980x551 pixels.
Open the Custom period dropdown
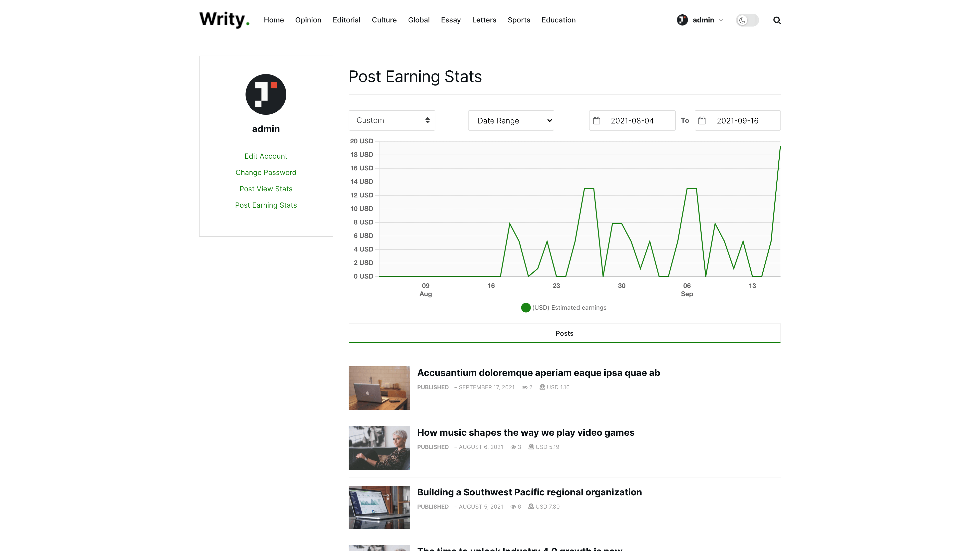pyautogui.click(x=392, y=121)
